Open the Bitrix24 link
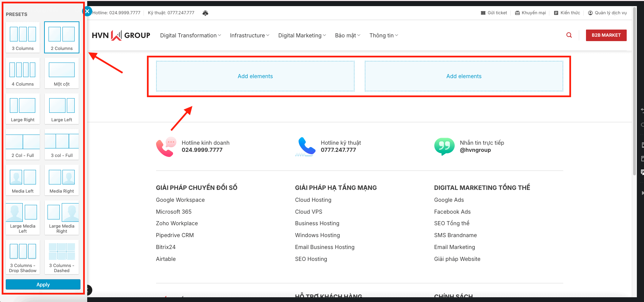Image resolution: width=644 pixels, height=302 pixels. click(166, 247)
